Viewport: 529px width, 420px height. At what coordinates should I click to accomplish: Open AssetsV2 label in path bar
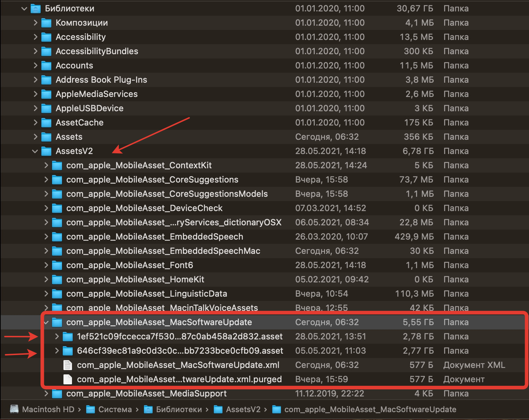pos(243,409)
